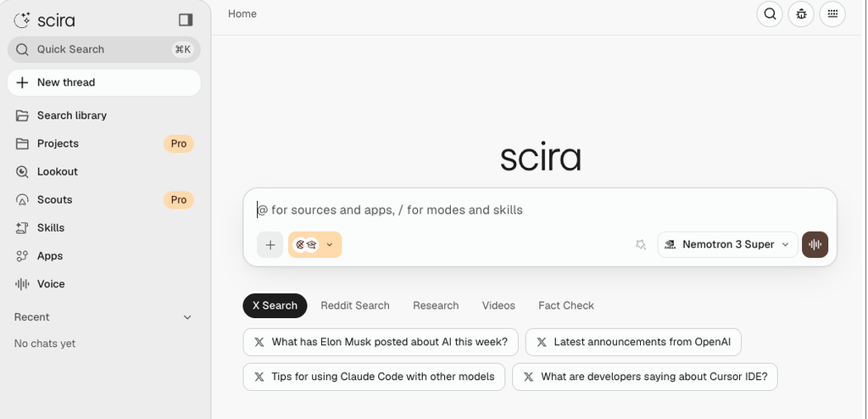Screen dimensions: 868x419
Task: Click the plus attach button in prompt box
Action: [x=270, y=245]
